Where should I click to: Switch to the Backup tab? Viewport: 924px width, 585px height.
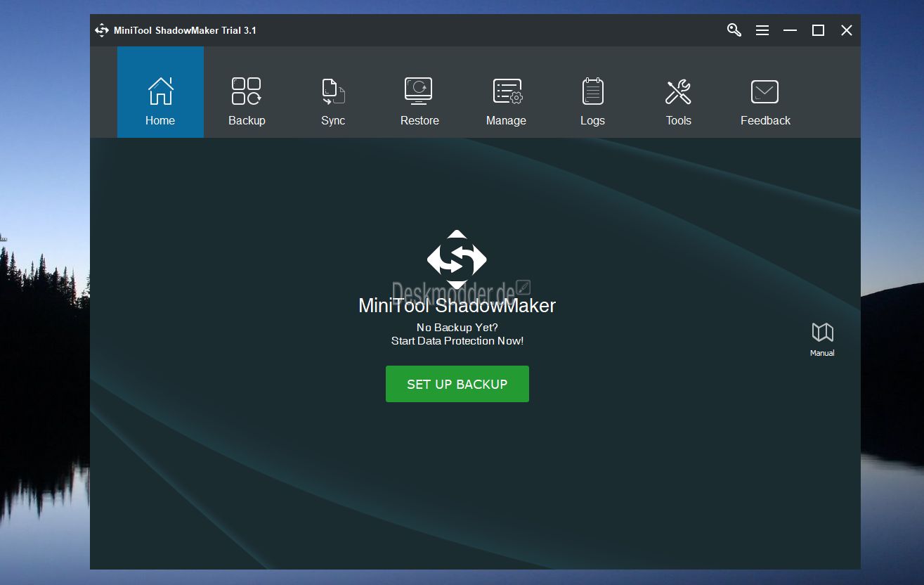coord(247,92)
